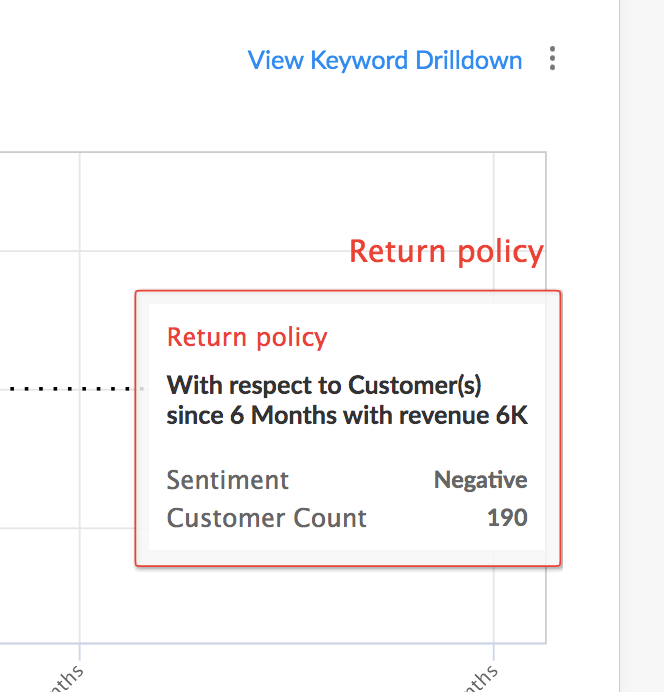Click the Return policy heading inside tooltip
Viewport: 664px width, 692px height.
click(x=247, y=337)
